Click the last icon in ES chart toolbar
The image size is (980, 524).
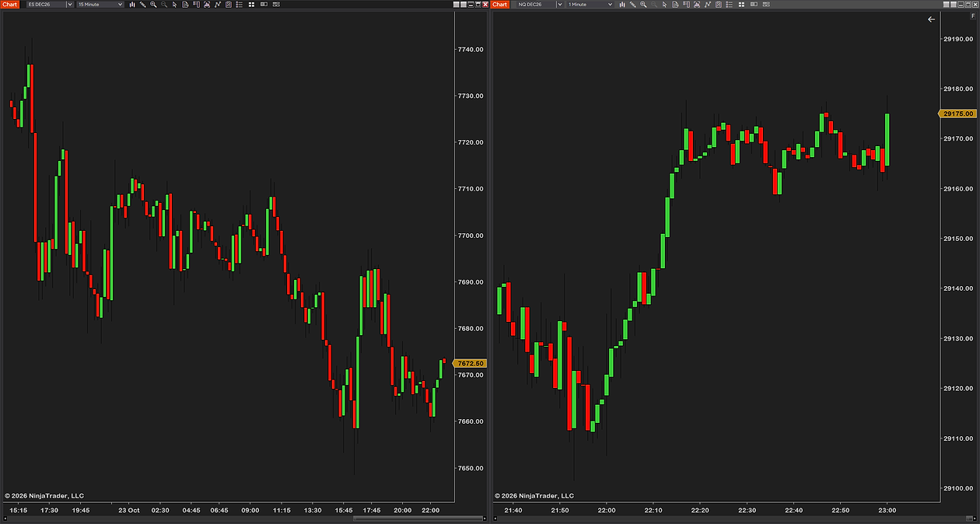pyautogui.click(x=276, y=5)
